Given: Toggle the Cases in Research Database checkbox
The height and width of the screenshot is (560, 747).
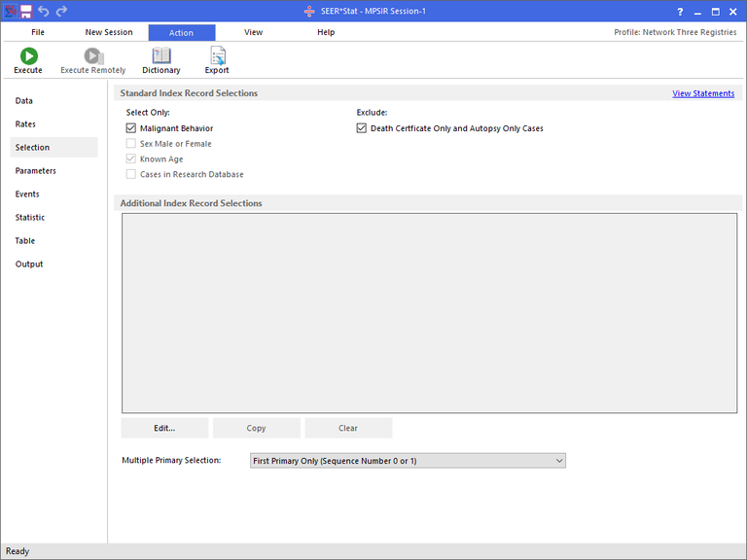Looking at the screenshot, I should pyautogui.click(x=131, y=175).
